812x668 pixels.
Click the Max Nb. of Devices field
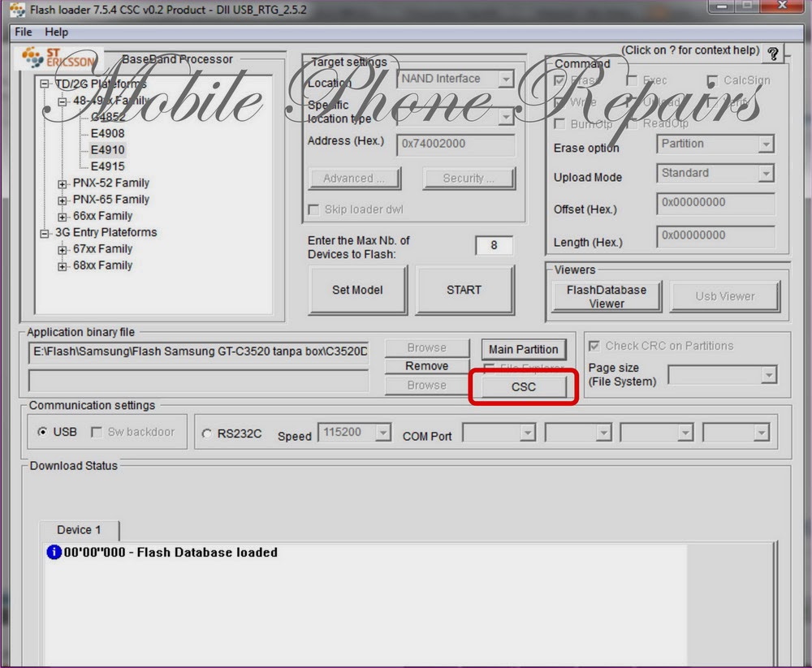pyautogui.click(x=494, y=245)
